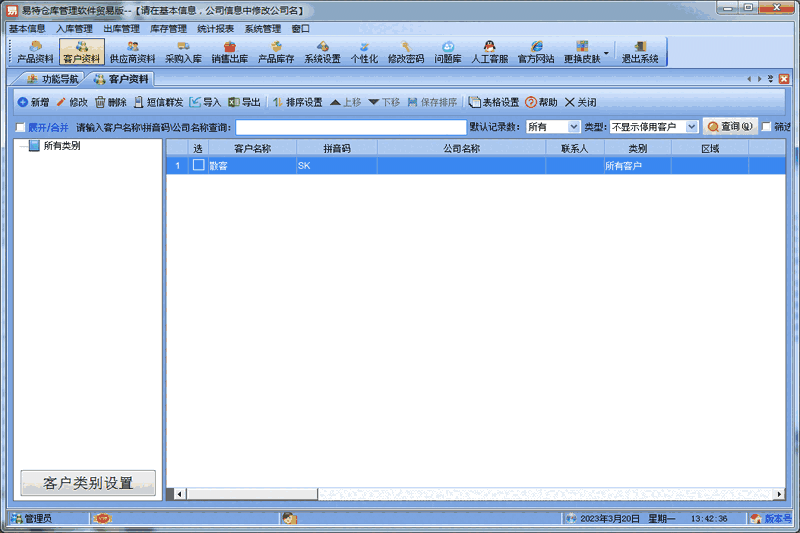The width and height of the screenshot is (800, 533).
Task: Click 导入 to import customers
Action: click(205, 103)
